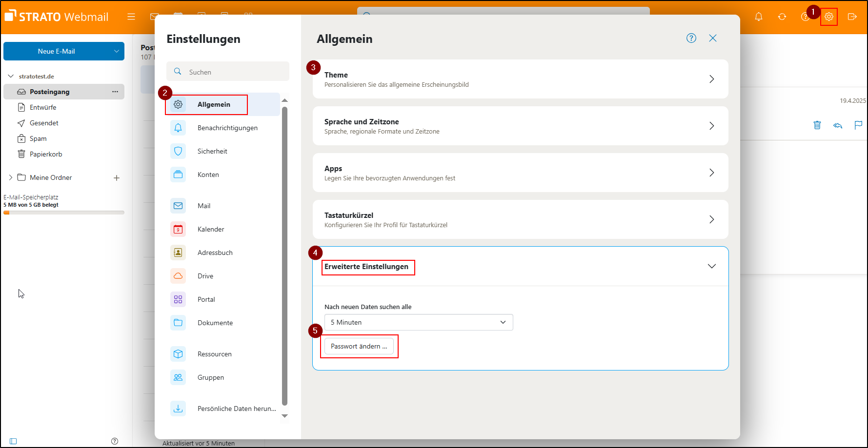Click the refresh/sync icon in the top bar
This screenshot has width=868, height=448.
(x=782, y=16)
